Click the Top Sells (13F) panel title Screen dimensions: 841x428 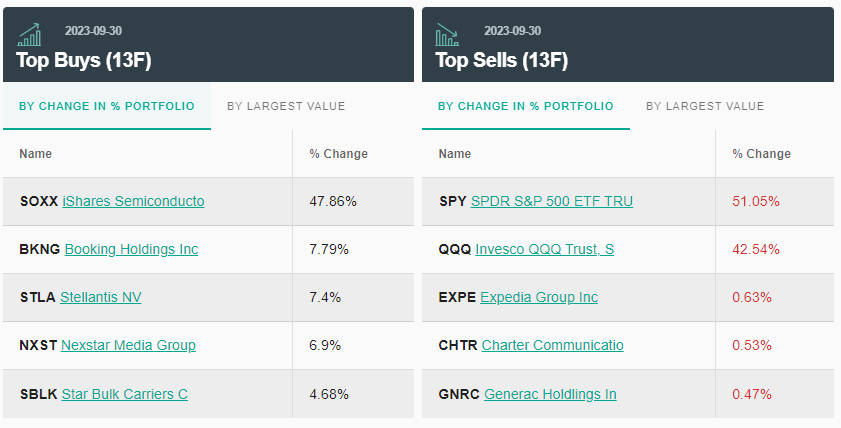coord(502,60)
